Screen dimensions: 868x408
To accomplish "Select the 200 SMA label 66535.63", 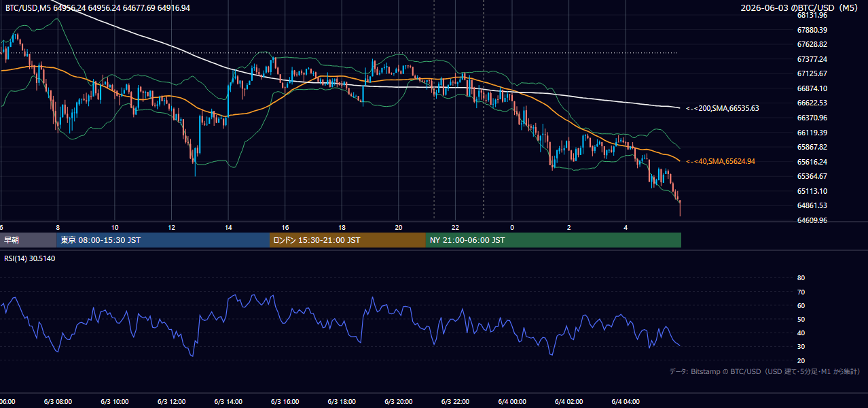I will [x=723, y=108].
